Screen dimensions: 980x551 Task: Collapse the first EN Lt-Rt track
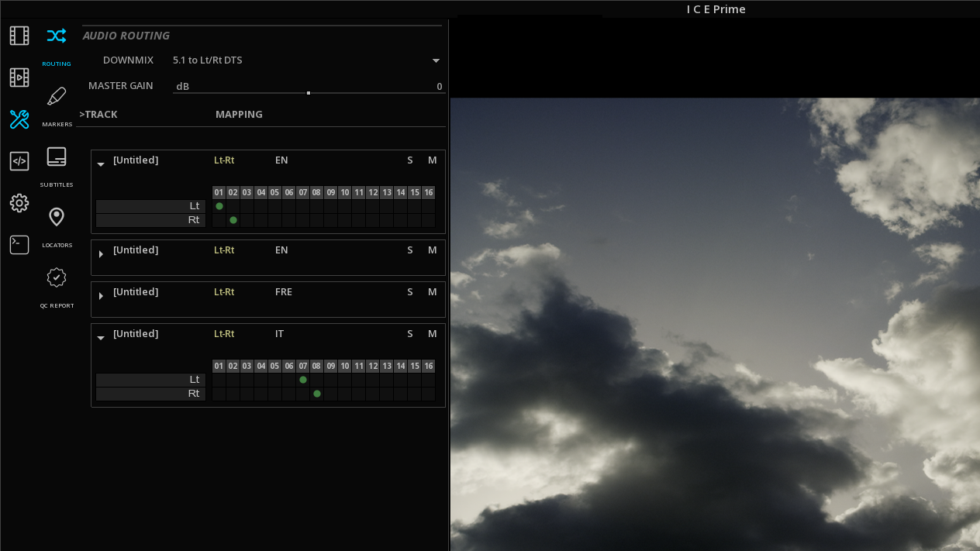pyautogui.click(x=101, y=164)
